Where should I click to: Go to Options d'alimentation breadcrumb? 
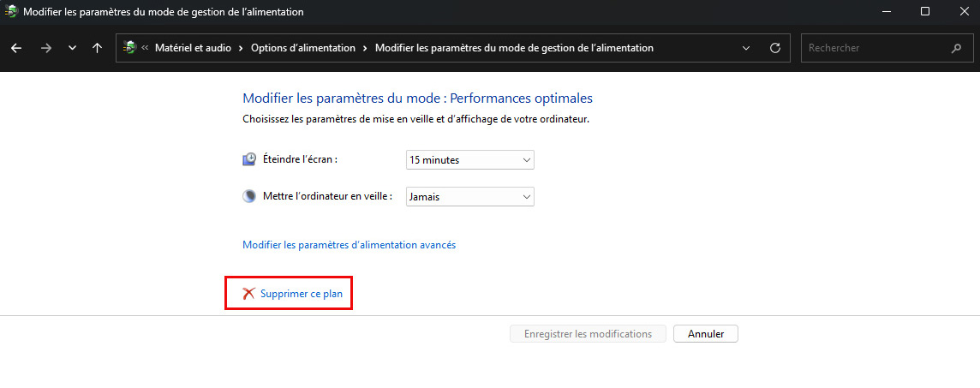coord(302,48)
